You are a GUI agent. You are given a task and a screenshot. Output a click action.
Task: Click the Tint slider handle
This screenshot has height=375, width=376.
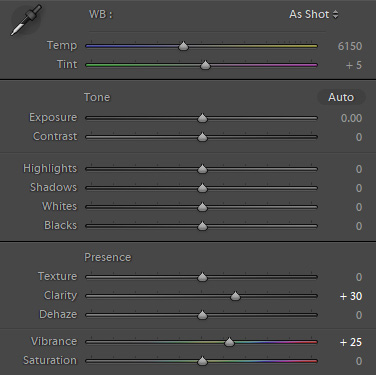[x=205, y=65]
